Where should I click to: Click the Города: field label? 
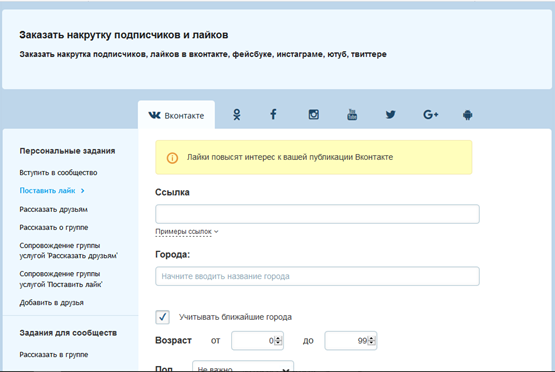(172, 254)
